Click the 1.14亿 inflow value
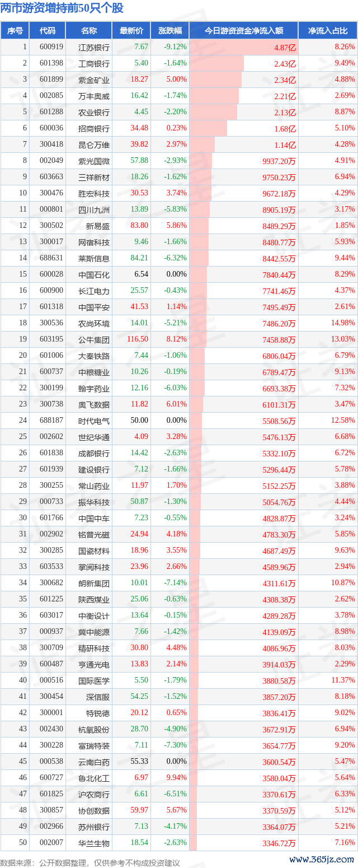358x868 pixels. coord(285,145)
